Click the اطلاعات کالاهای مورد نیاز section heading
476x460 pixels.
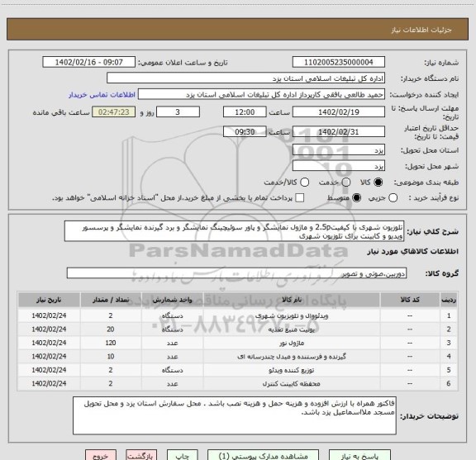413,251
